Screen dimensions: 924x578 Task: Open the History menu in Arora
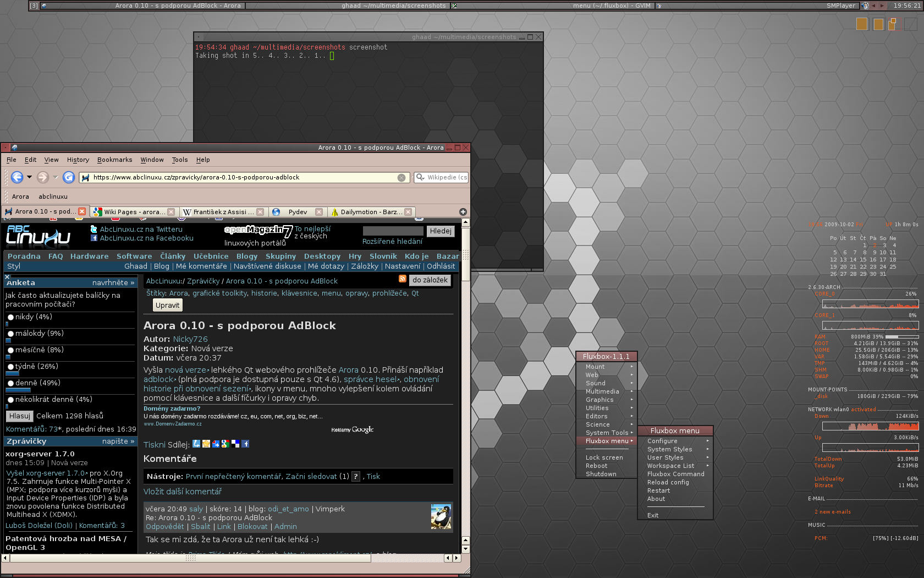point(78,160)
